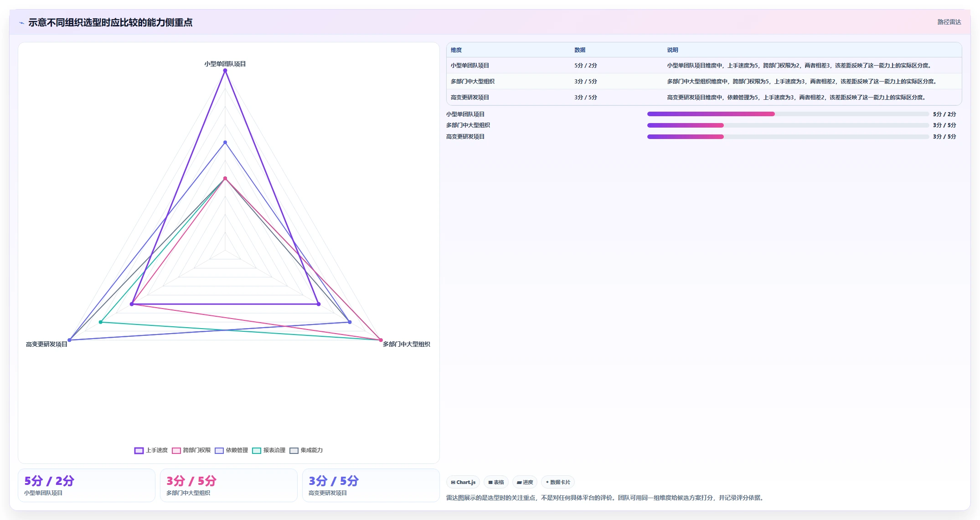
Task: Toggle the 上手速度 legend series
Action: tap(151, 450)
